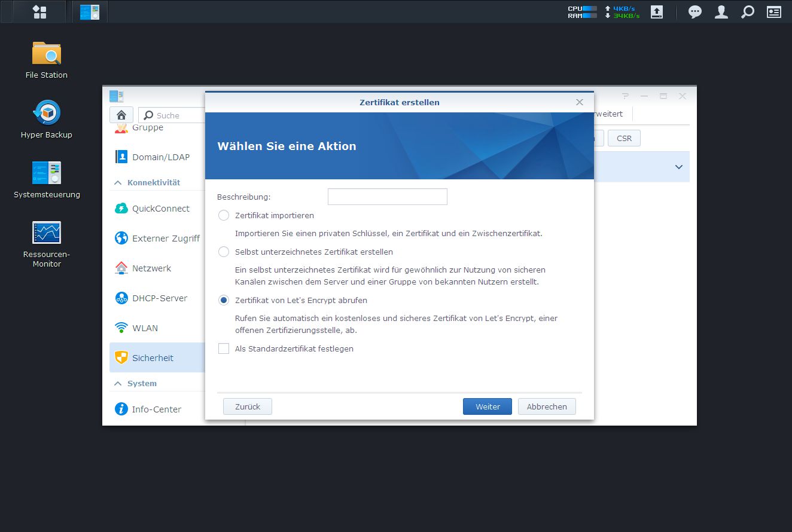Image resolution: width=792 pixels, height=532 pixels.
Task: Click the home button in Systemsteuerung
Action: coord(121,115)
